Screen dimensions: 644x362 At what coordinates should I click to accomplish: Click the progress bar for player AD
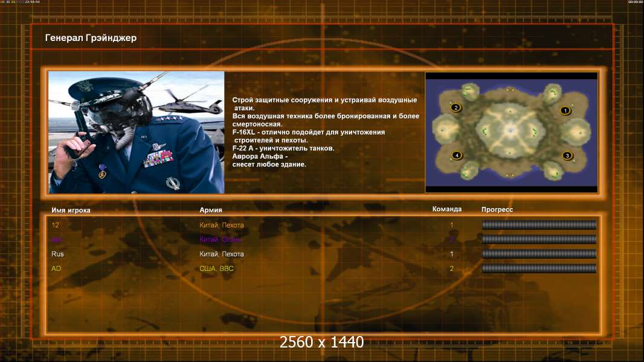click(x=539, y=268)
